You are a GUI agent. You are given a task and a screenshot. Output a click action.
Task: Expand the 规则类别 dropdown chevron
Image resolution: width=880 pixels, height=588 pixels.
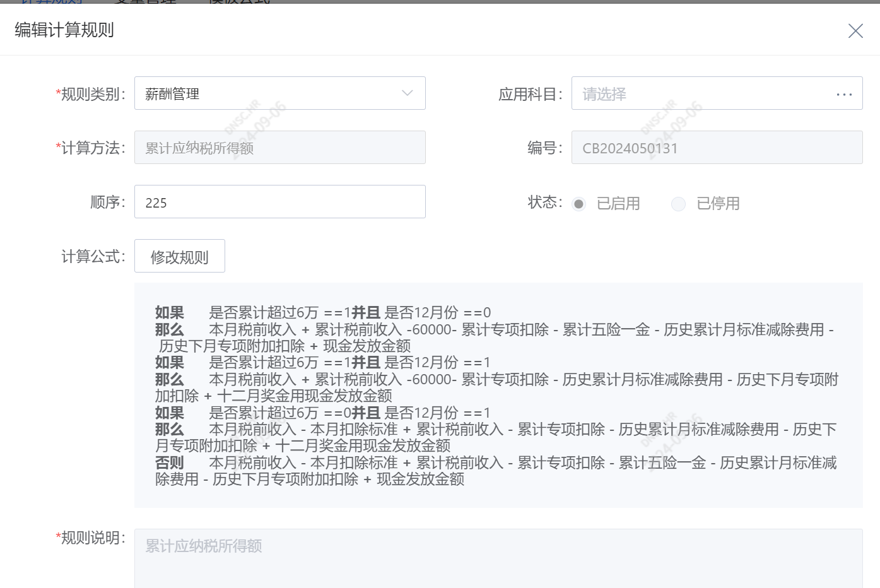[408, 93]
